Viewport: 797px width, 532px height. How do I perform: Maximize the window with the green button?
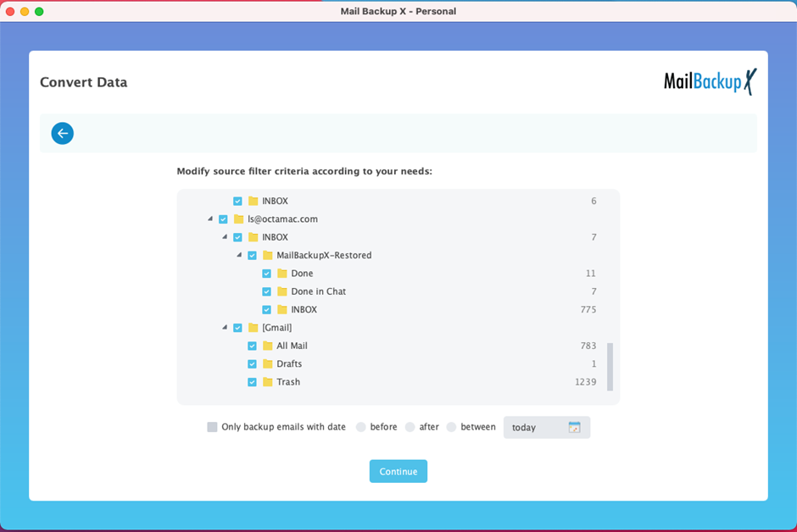tap(39, 11)
